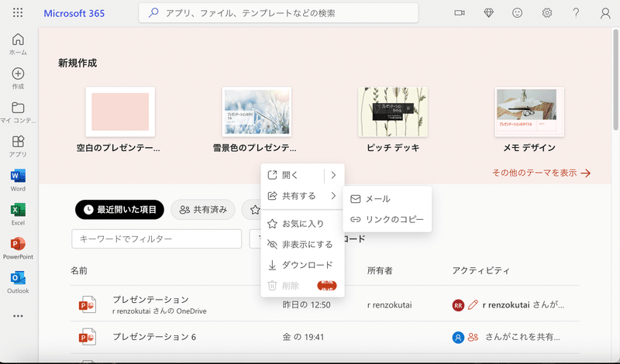Open the smiley feedback icon
The image size is (620, 364).
click(x=517, y=13)
